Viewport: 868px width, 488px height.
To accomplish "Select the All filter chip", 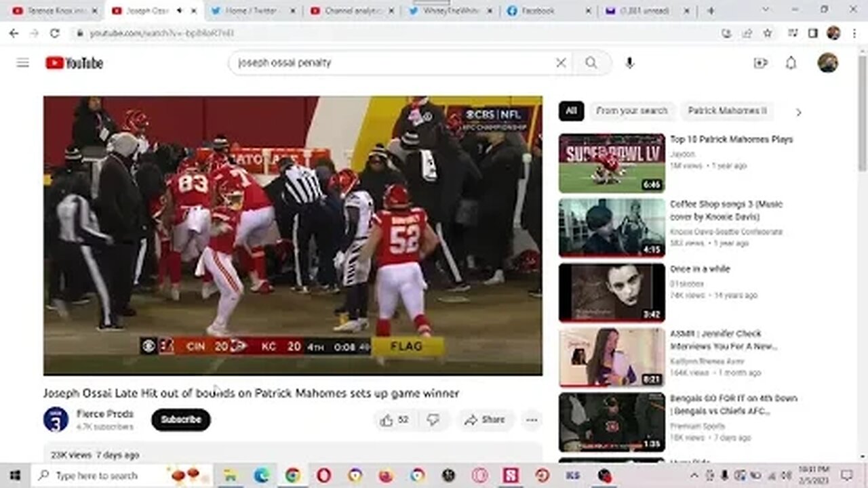I will click(x=571, y=110).
